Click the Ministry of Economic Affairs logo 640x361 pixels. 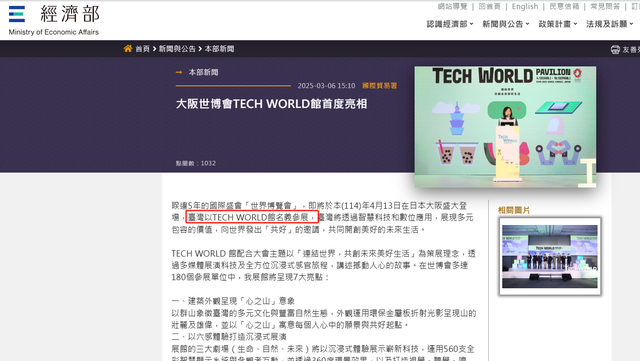point(54,20)
